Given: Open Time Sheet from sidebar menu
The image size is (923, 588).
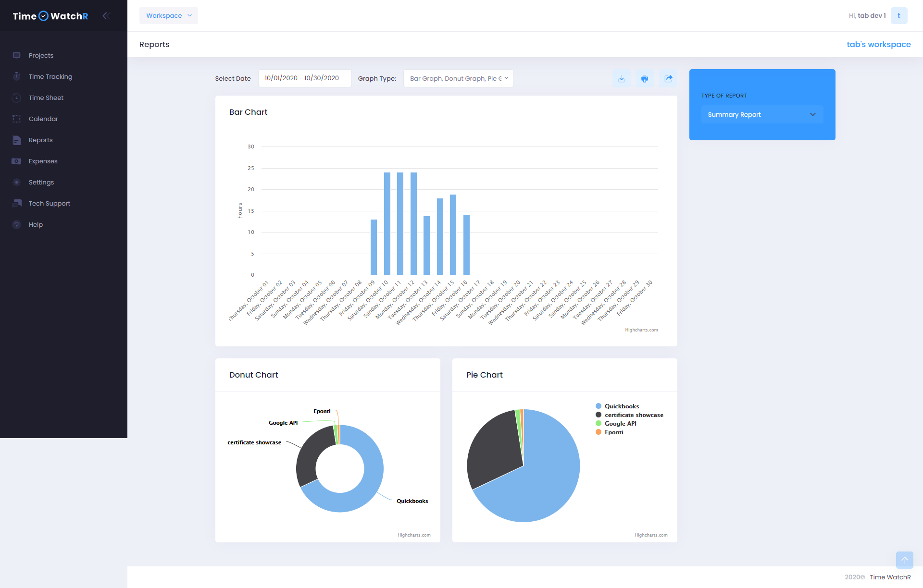Looking at the screenshot, I should [46, 98].
